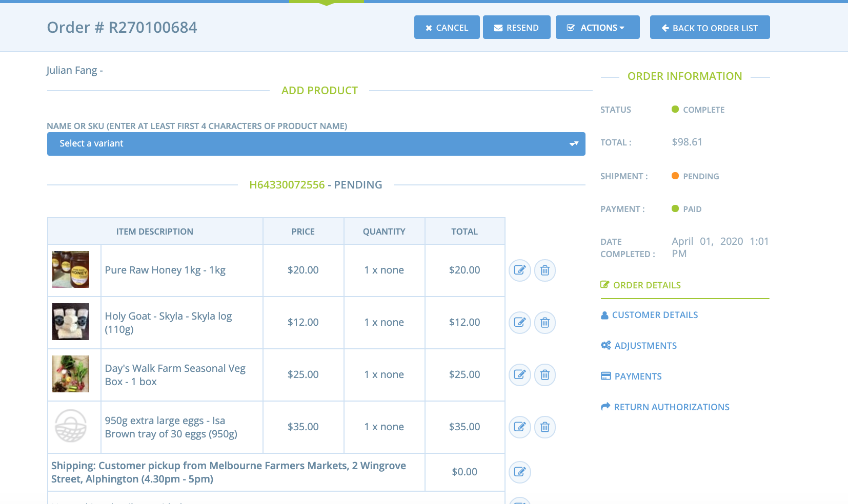The width and height of the screenshot is (848, 504).
Task: Switch to CUSTOMER DETAILS section
Action: [x=650, y=315]
